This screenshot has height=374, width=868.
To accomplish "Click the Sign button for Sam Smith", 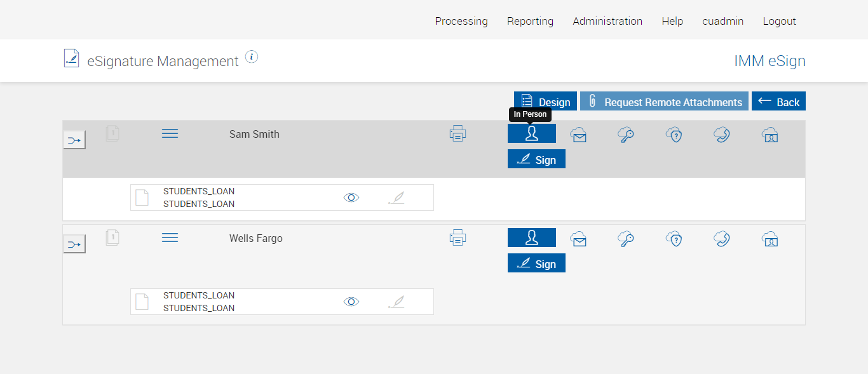I will [x=536, y=159].
